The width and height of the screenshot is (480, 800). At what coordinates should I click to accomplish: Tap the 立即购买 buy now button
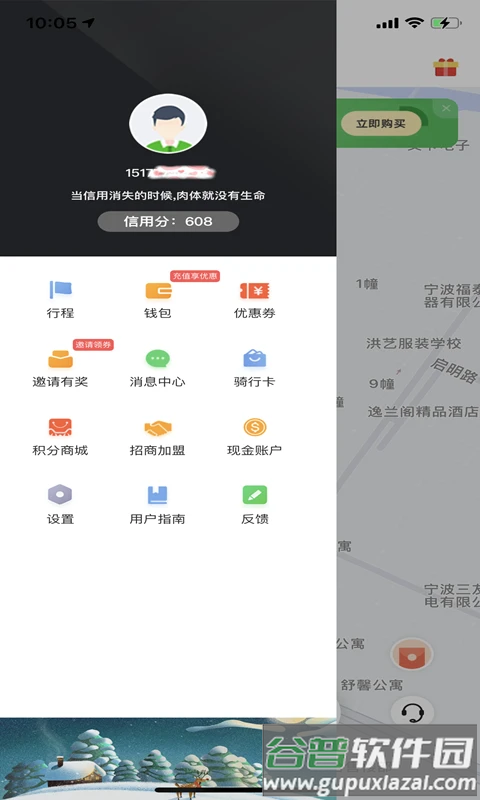[381, 123]
